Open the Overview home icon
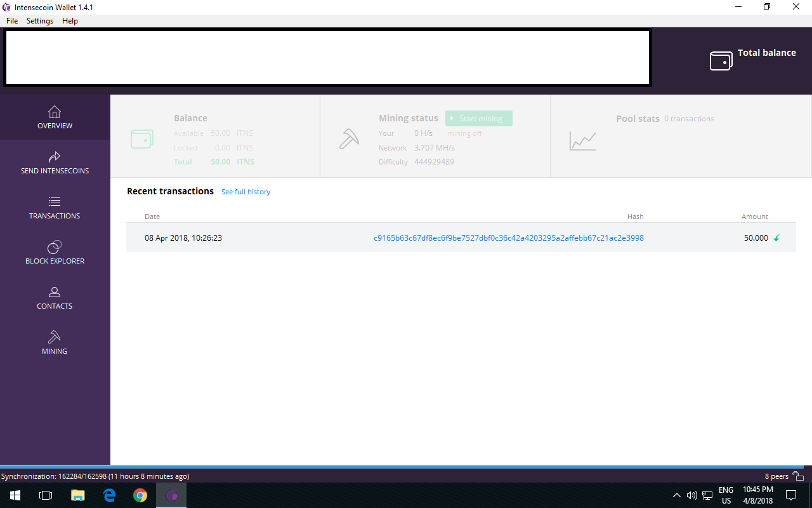The width and height of the screenshot is (812, 508). pyautogui.click(x=55, y=112)
